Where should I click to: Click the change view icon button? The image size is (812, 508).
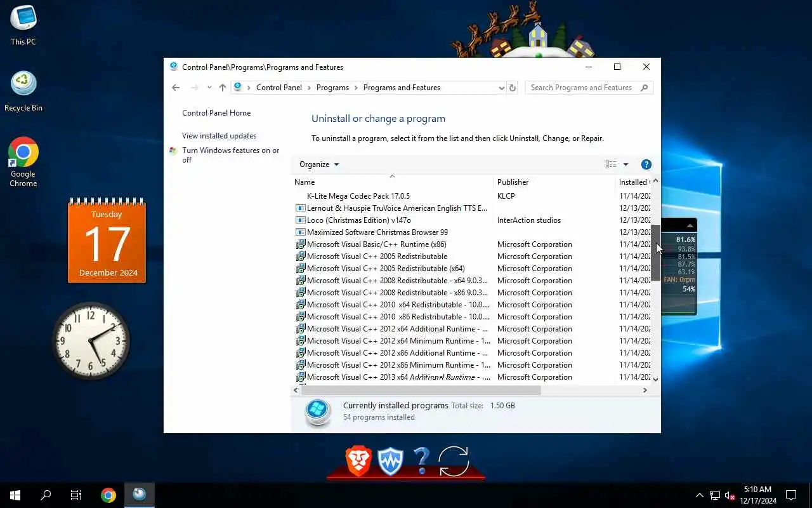point(611,164)
